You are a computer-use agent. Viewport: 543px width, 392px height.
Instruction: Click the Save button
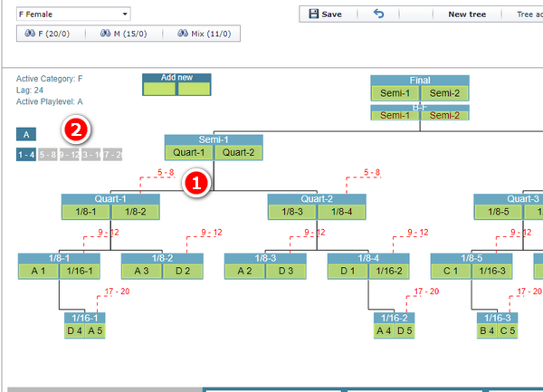[325, 14]
